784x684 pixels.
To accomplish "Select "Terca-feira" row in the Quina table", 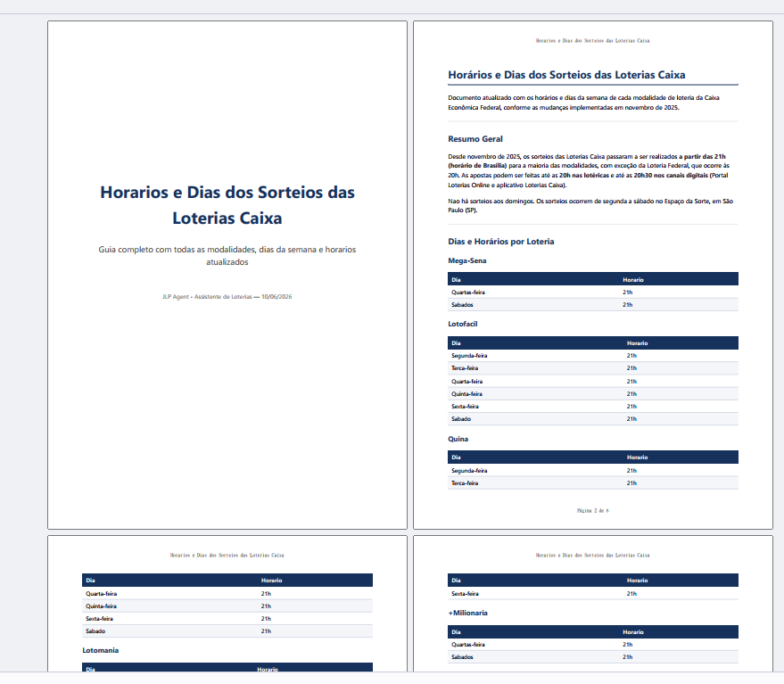I will (593, 483).
